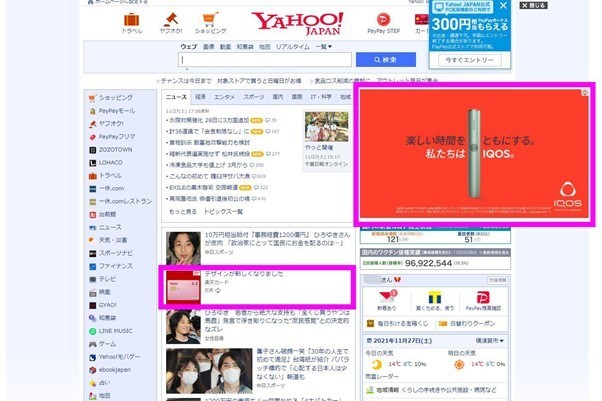Screen dimensions: 602x401
Task: Open the ショッピング cart icon in header
Action: point(210,23)
